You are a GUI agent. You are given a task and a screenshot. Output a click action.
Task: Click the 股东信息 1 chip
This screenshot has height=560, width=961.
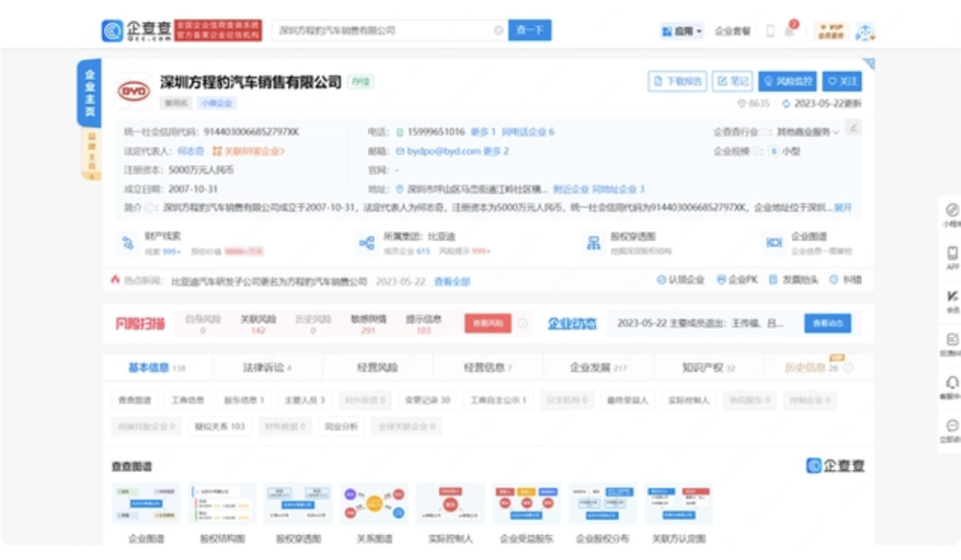point(243,401)
